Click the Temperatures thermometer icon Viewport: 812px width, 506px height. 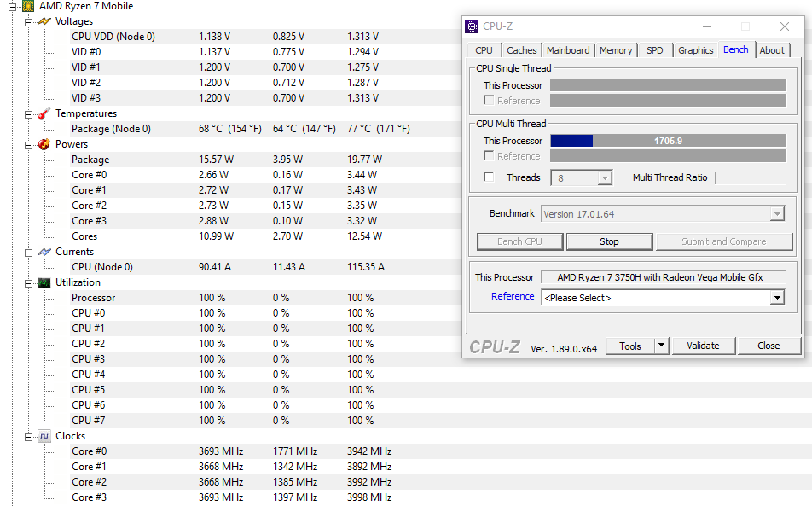click(x=44, y=113)
